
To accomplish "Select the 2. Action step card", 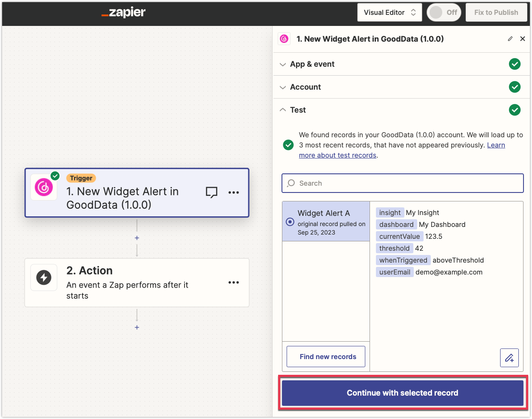I will (x=137, y=283).
